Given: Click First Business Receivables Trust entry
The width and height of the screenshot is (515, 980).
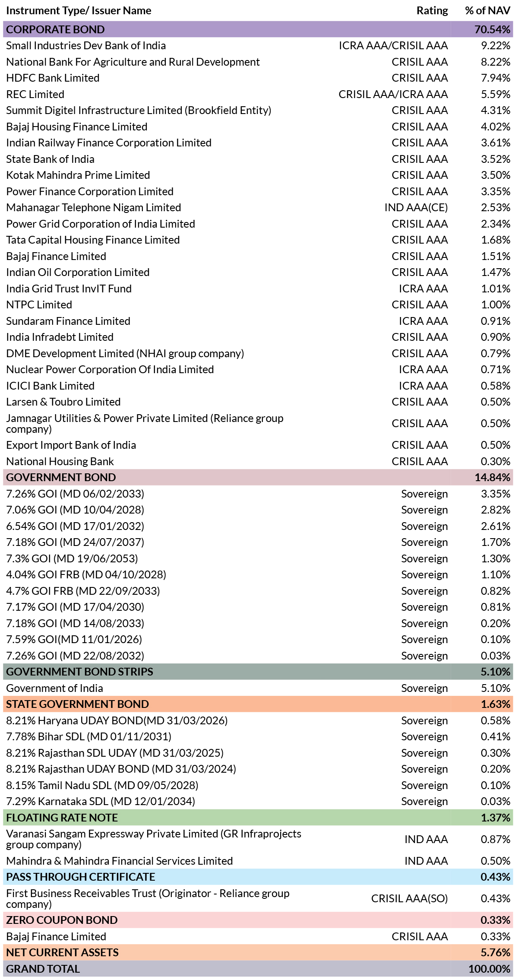Looking at the screenshot, I should point(148,898).
